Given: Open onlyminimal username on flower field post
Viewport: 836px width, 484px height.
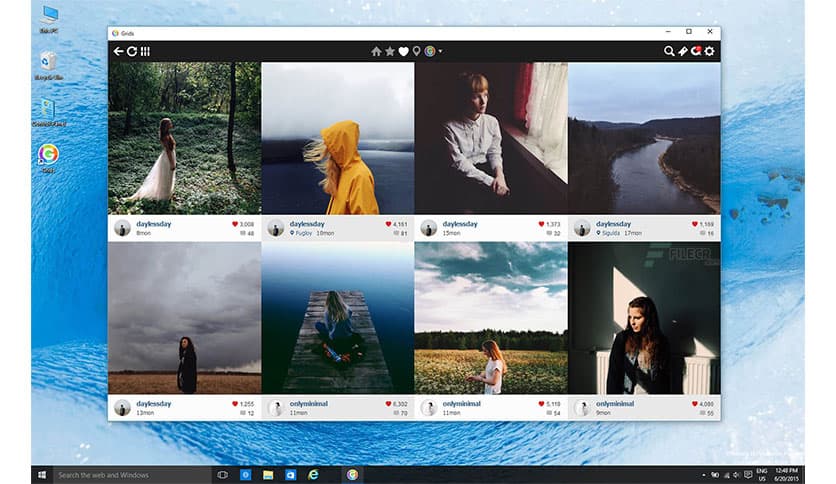Looking at the screenshot, I should point(462,404).
